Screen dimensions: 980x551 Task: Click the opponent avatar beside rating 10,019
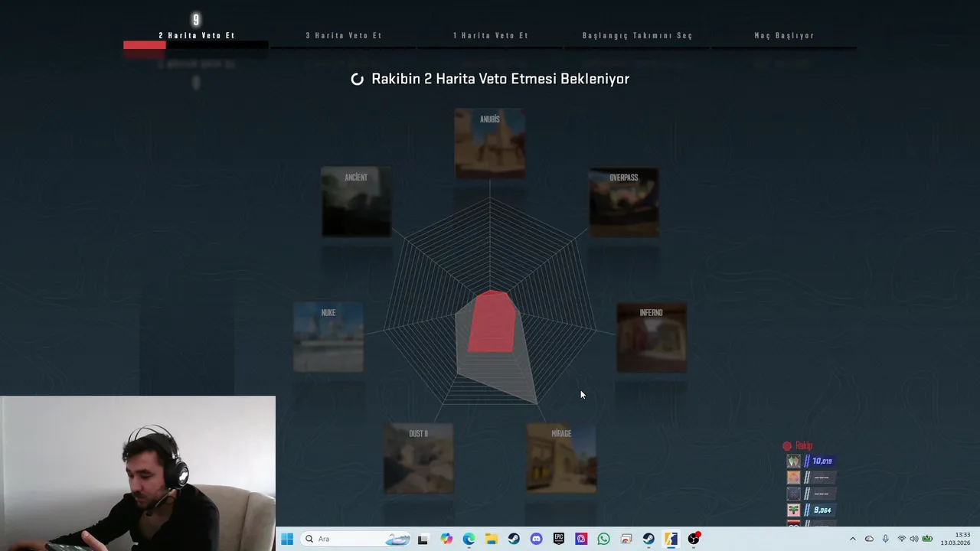point(794,461)
